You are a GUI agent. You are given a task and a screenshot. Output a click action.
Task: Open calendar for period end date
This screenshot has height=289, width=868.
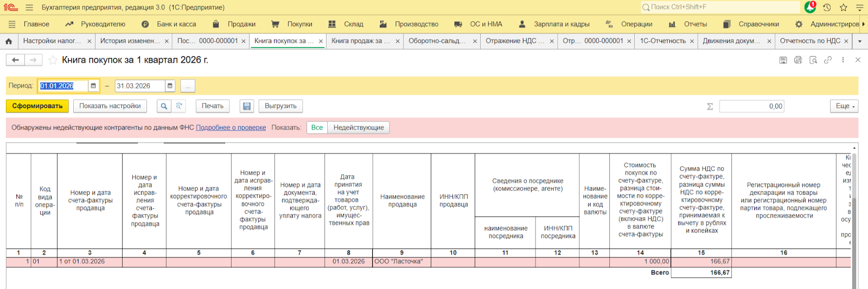coord(170,86)
